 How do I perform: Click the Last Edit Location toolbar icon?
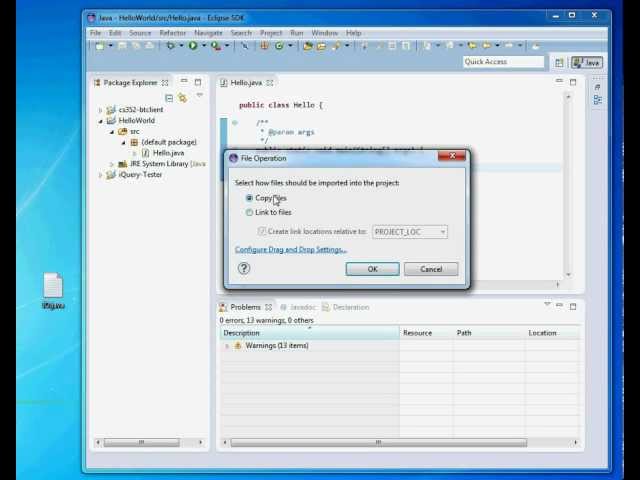pyautogui.click(x=472, y=46)
